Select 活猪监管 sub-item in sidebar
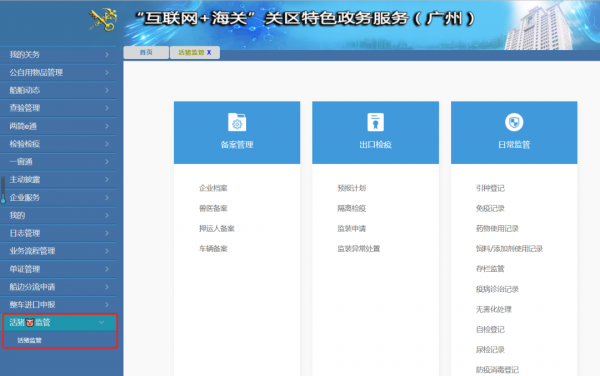Viewport: 600px width, 376px height. coord(29,340)
